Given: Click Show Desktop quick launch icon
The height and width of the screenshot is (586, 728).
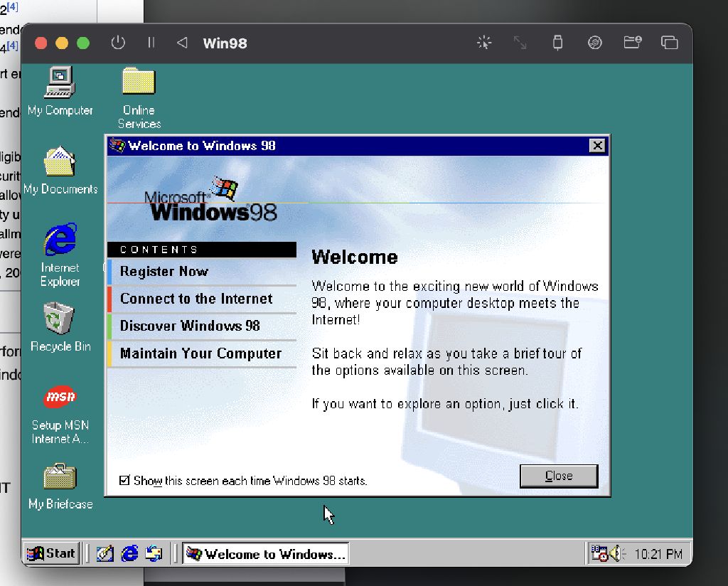Looking at the screenshot, I should [105, 553].
